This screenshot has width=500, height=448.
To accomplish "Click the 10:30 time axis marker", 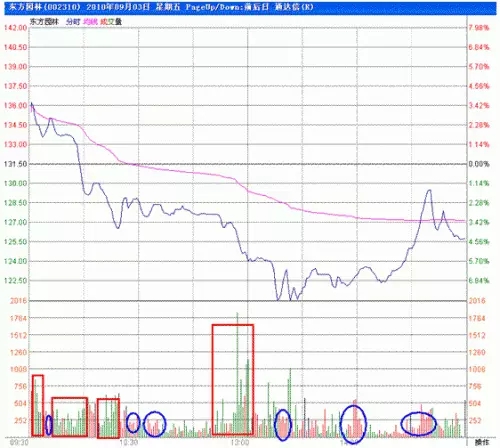I will click(129, 442).
